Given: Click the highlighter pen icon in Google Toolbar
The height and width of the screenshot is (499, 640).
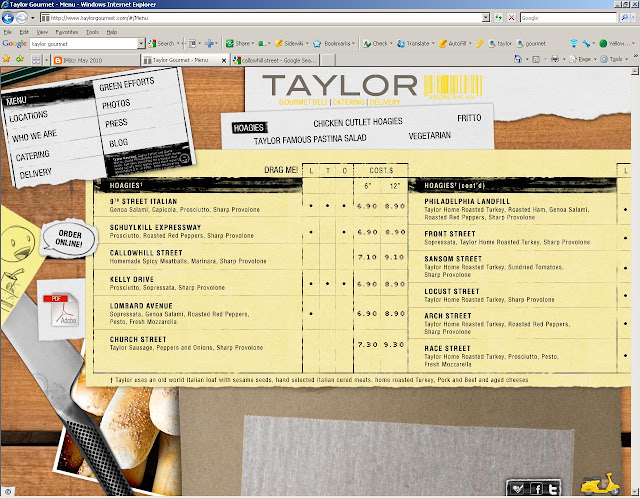Looking at the screenshot, I should pos(480,43).
